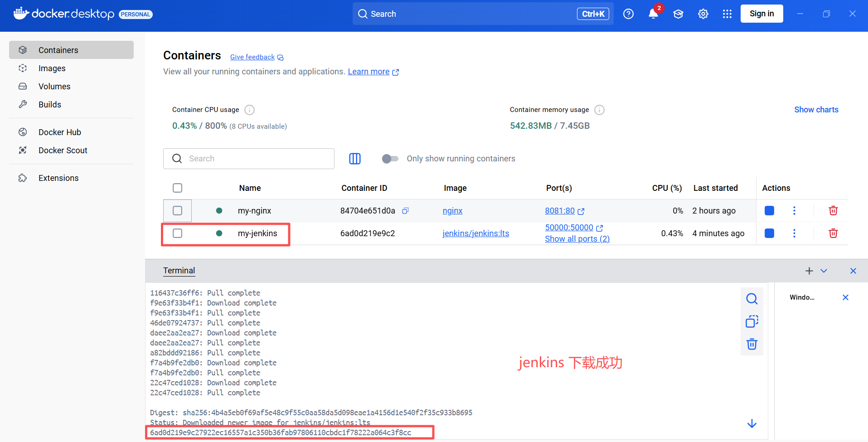Image resolution: width=868 pixels, height=442 pixels.
Task: Stop the my-jenkins container
Action: click(x=769, y=233)
